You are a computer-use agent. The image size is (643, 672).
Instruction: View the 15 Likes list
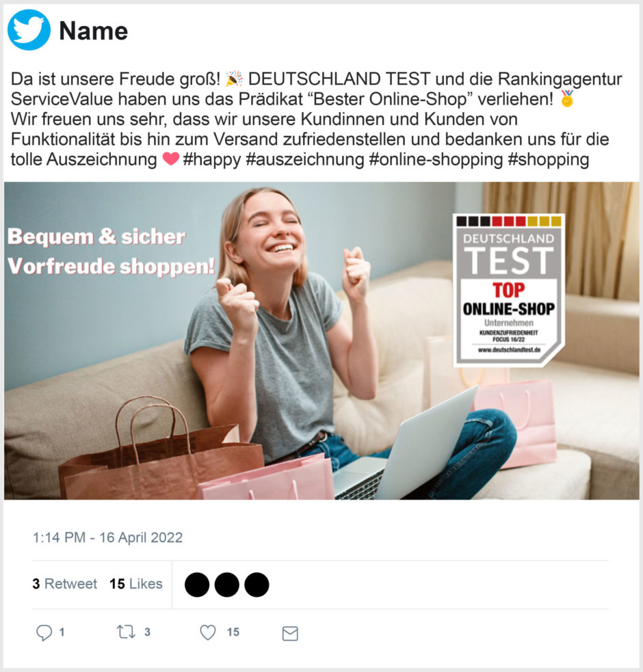136,584
